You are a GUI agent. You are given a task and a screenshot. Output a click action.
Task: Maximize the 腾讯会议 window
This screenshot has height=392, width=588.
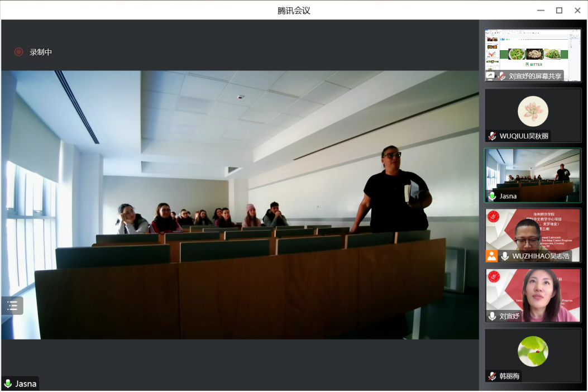559,10
